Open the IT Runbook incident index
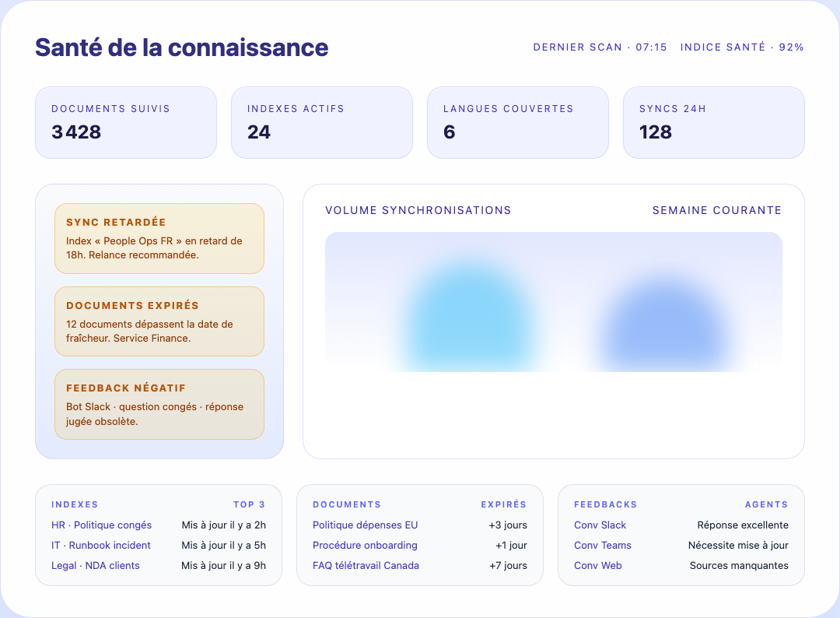This screenshot has height=618, width=840. 102,545
